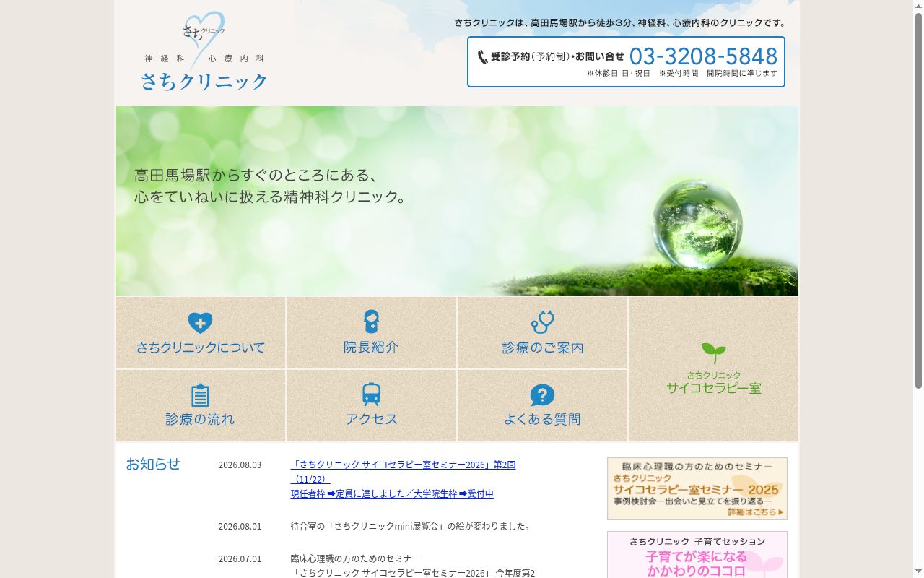Open the サイコセラピー室セミナー 2025 banner

pyautogui.click(x=697, y=488)
